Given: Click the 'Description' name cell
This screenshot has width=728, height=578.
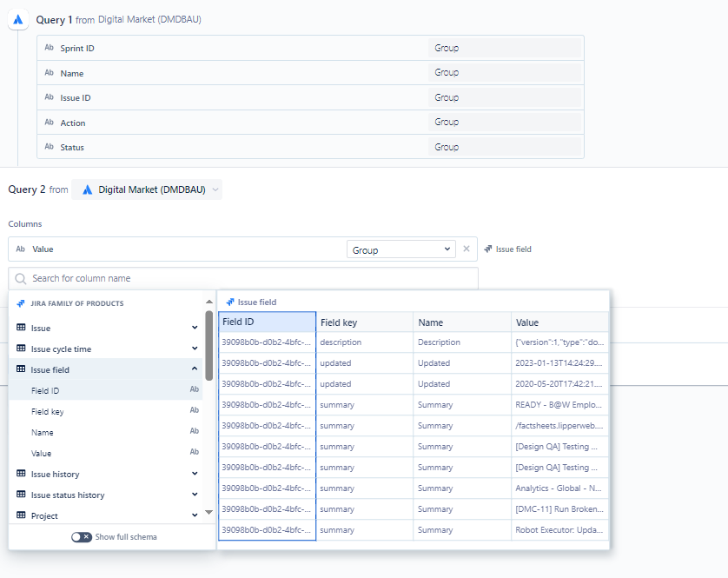Looking at the screenshot, I should click(x=462, y=342).
